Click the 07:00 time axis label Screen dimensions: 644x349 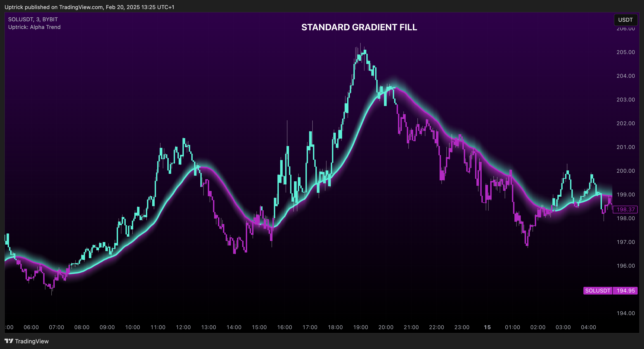(x=57, y=327)
